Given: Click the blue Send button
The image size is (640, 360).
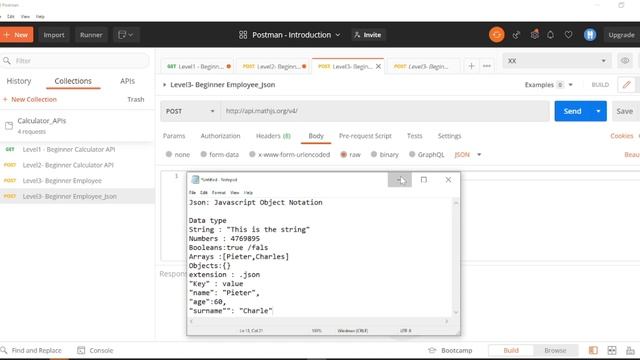Looking at the screenshot, I should click(573, 111).
